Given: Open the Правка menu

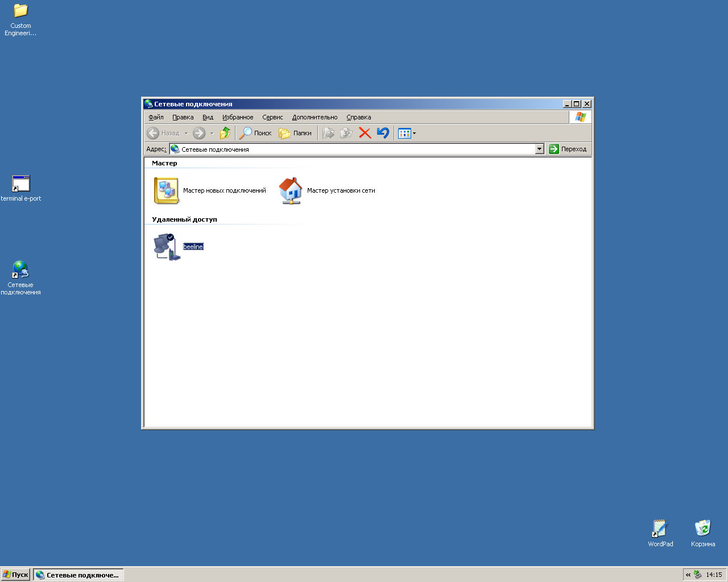Looking at the screenshot, I should click(x=183, y=117).
